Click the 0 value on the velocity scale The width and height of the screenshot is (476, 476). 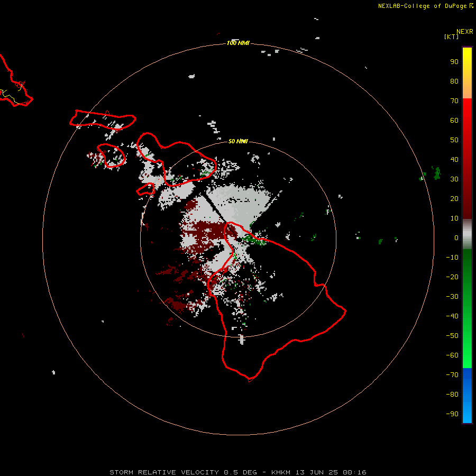[456, 238]
